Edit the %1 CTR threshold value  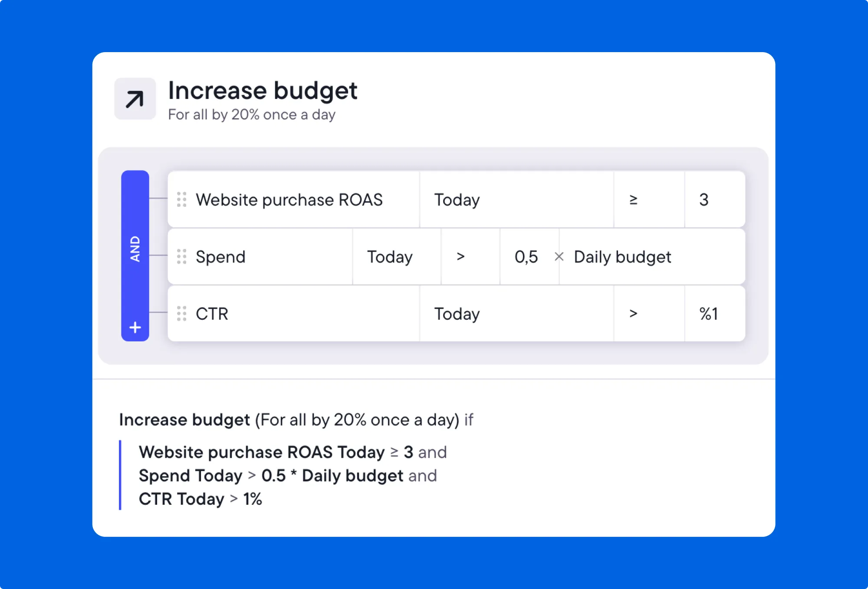coord(709,314)
